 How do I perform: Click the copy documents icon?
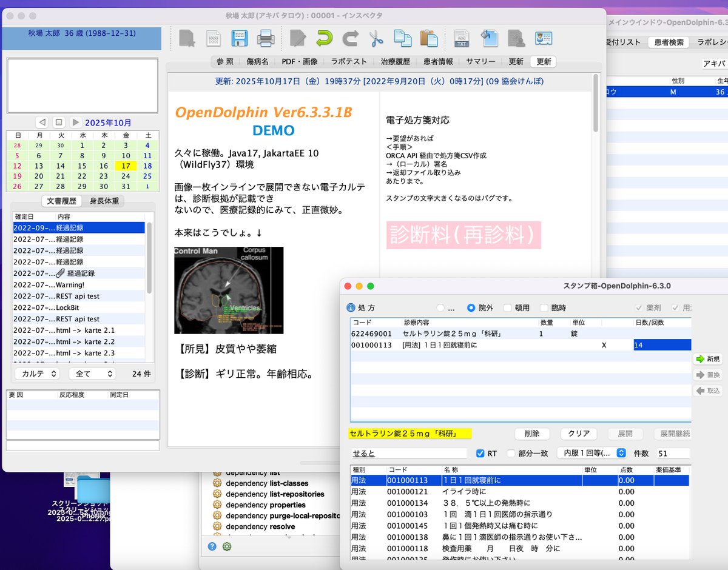pyautogui.click(x=402, y=39)
